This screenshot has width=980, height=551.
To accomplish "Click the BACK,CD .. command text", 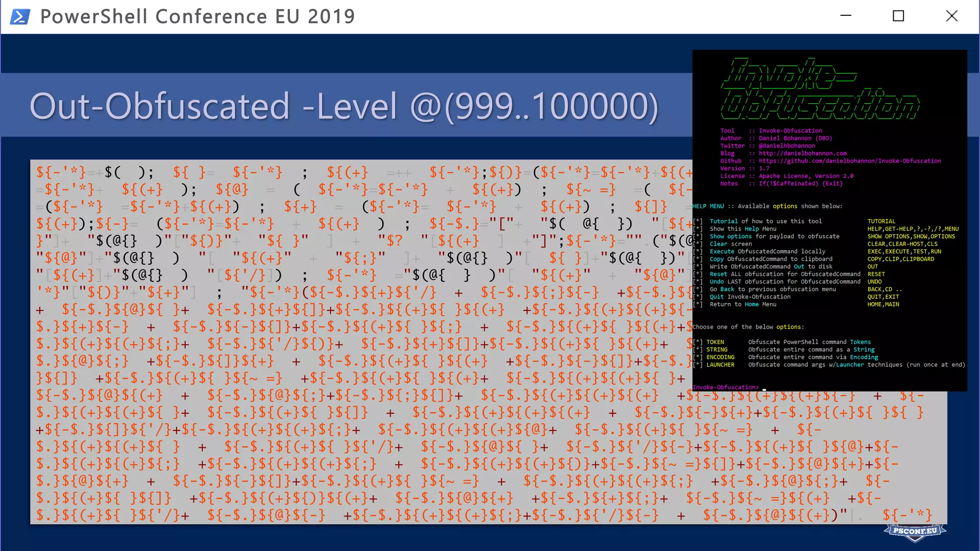I will 885,289.
